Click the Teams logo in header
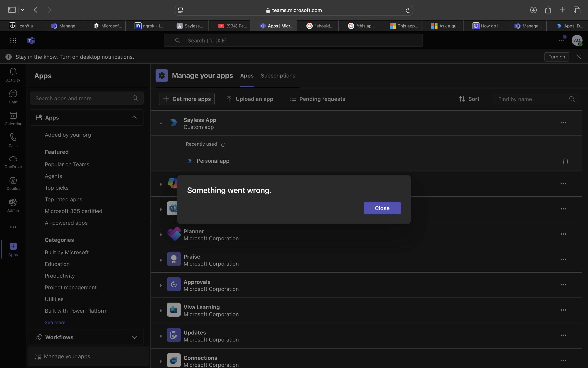This screenshot has width=588, height=368. click(x=31, y=40)
